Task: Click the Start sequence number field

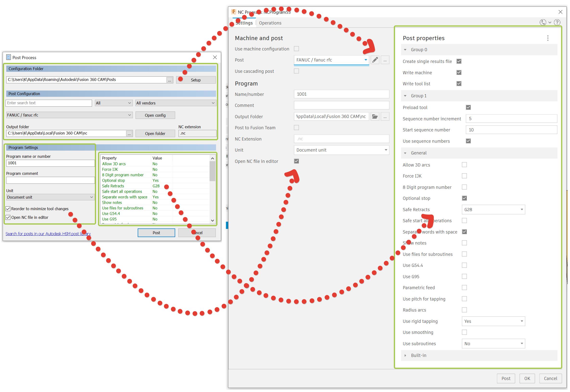Action: click(511, 130)
